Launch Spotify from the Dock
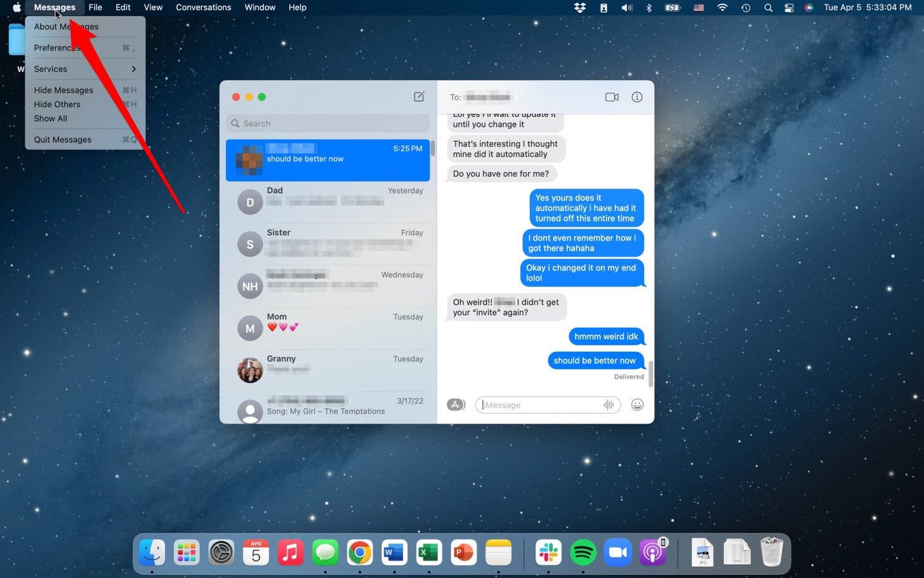 [x=583, y=552]
